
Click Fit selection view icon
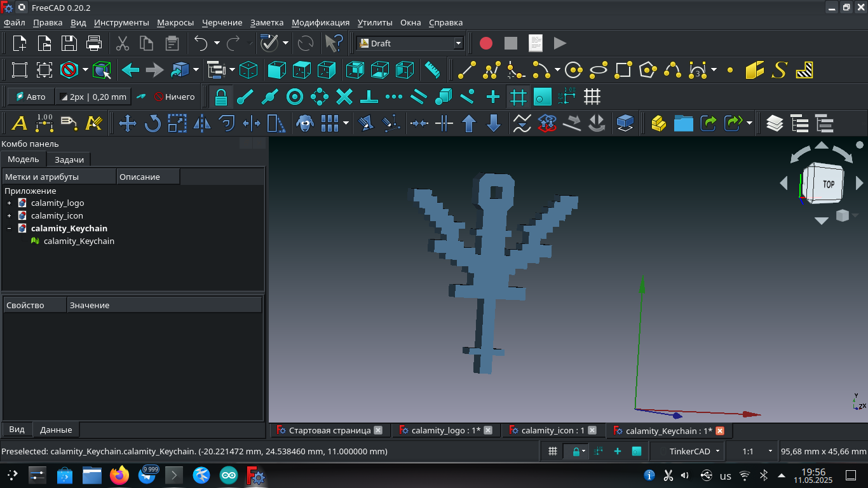pyautogui.click(x=44, y=70)
